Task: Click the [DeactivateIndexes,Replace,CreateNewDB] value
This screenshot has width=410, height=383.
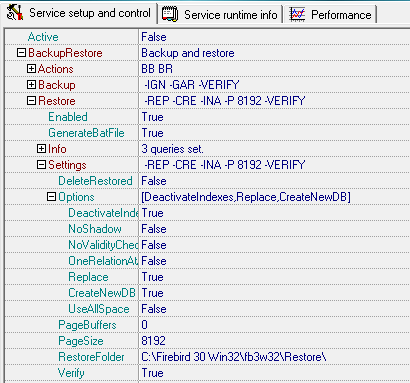Action: tap(246, 197)
